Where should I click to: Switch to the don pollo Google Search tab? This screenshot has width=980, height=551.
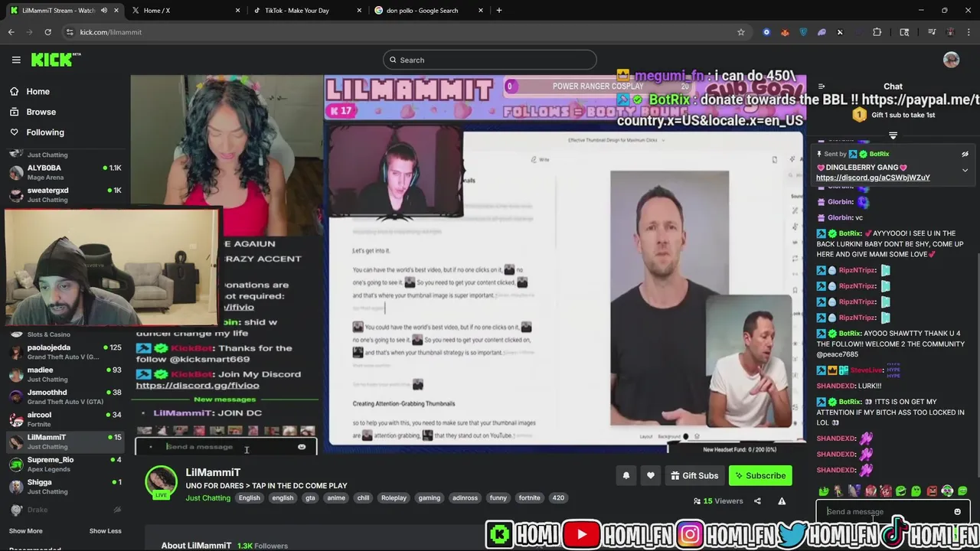[429, 10]
